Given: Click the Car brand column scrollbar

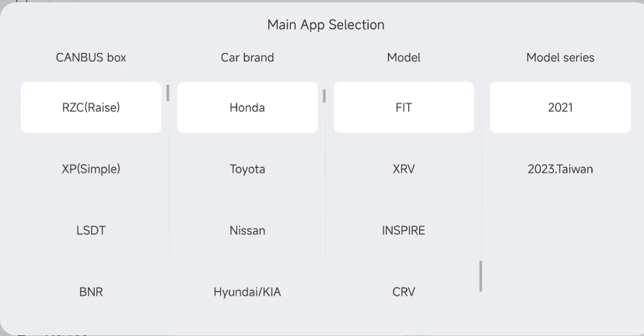Looking at the screenshot, I should [324, 96].
